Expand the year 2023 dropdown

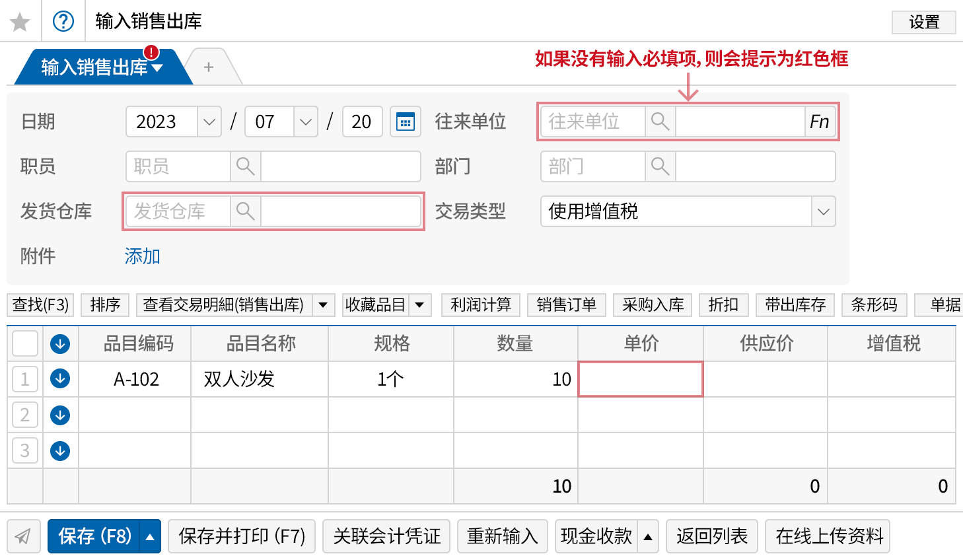tap(209, 122)
